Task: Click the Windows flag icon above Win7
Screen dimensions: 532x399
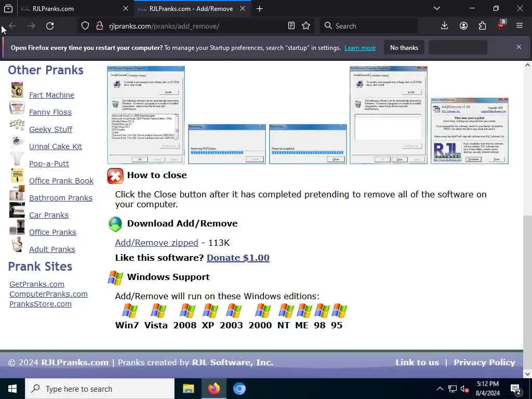Action: (x=129, y=311)
